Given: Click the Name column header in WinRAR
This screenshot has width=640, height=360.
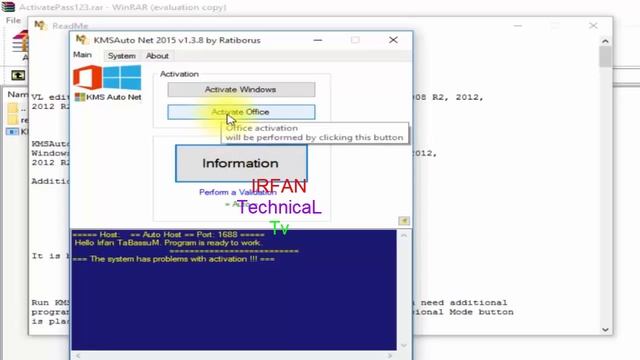Looking at the screenshot, I should pyautogui.click(x=18, y=94).
